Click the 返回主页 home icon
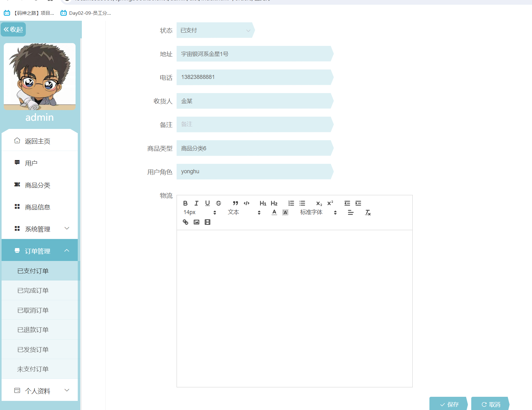 tap(17, 141)
